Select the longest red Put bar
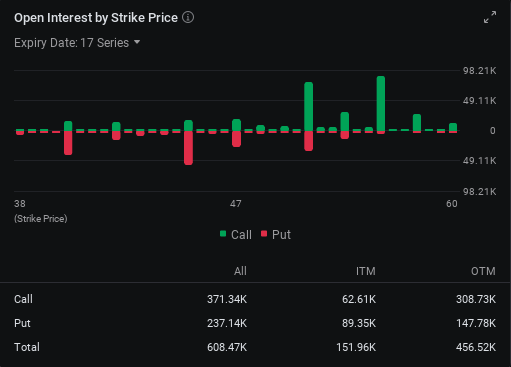The image size is (511, 367). 188,148
